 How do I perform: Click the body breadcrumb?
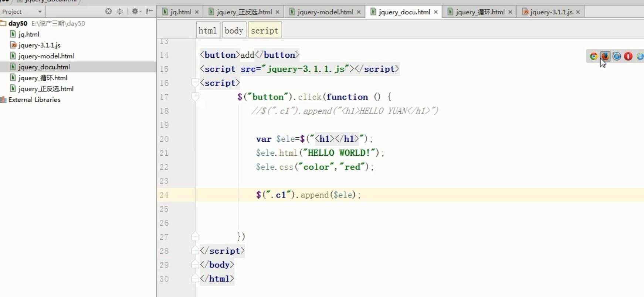pos(234,30)
